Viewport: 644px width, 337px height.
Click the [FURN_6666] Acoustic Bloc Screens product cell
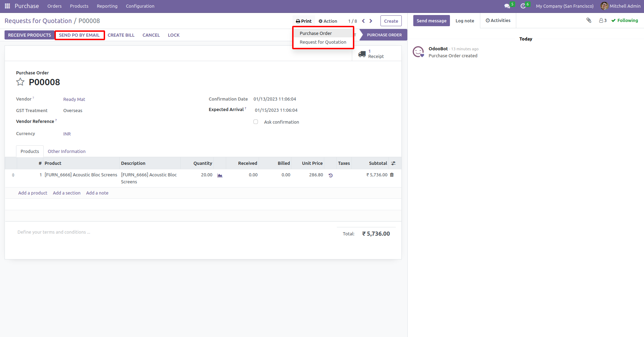81,175
